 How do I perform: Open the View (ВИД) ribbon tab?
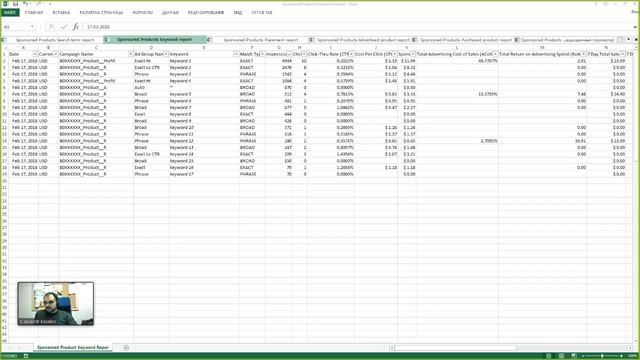coord(238,13)
